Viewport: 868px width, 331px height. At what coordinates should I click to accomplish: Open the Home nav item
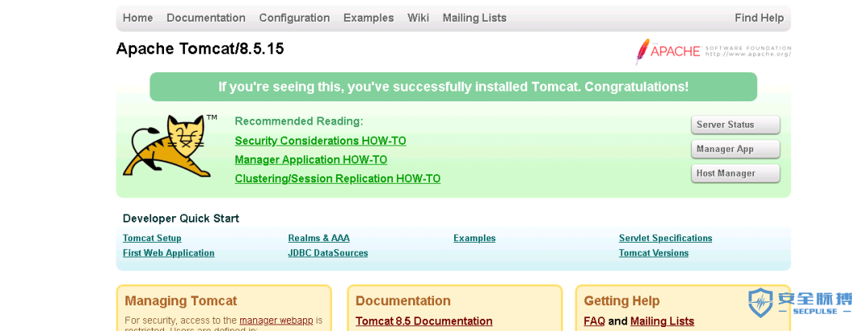(138, 18)
